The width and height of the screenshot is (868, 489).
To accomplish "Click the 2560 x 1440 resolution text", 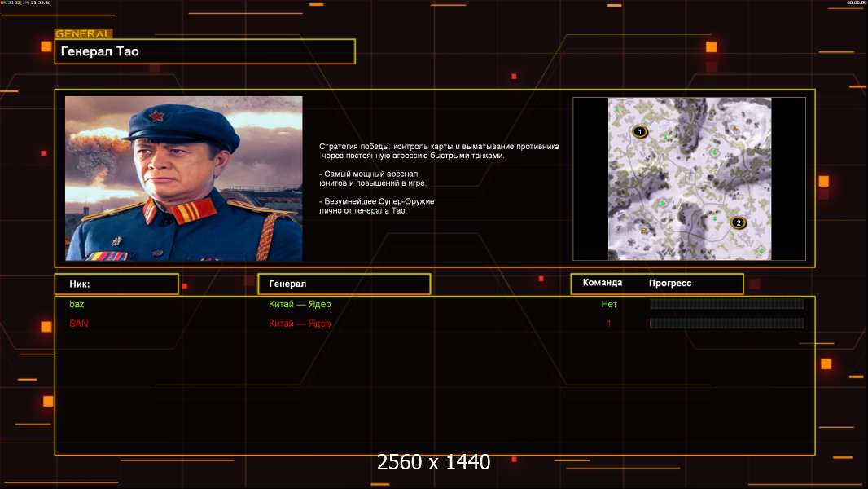I will click(433, 462).
